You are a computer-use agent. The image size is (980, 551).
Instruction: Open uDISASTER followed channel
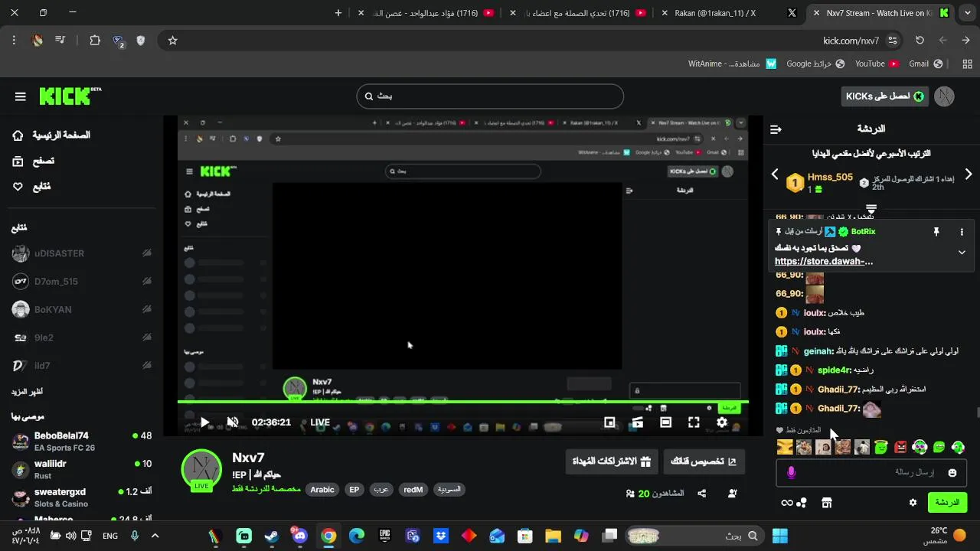point(81,253)
